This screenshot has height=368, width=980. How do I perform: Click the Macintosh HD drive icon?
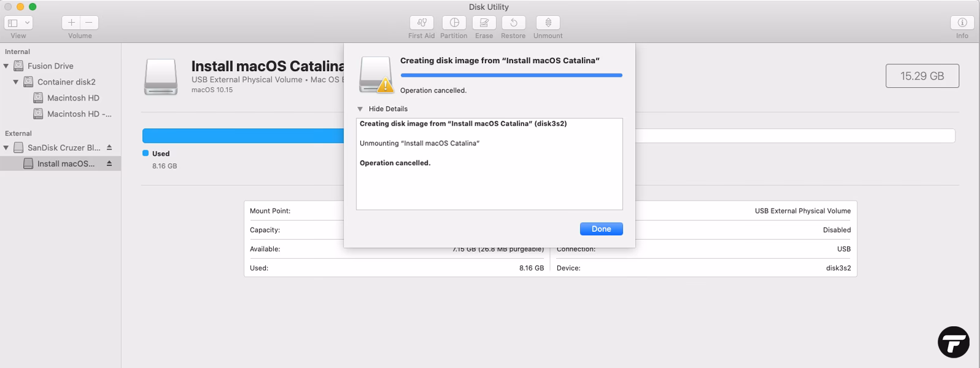pyautogui.click(x=38, y=98)
